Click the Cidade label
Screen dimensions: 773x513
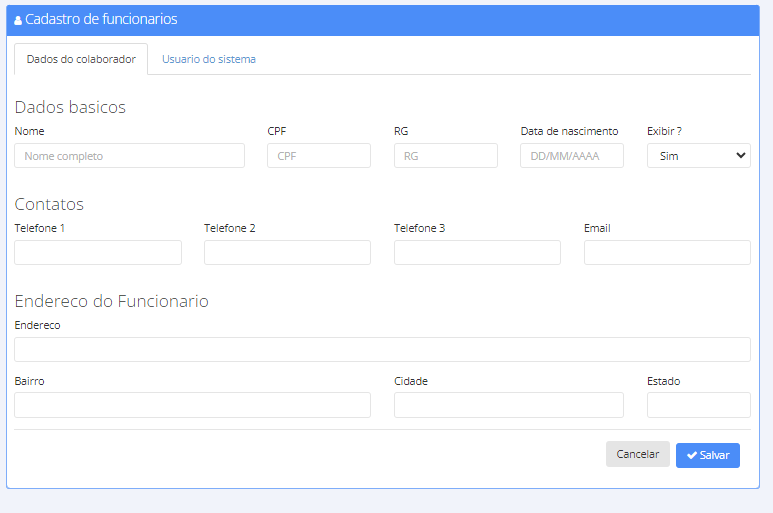pyautogui.click(x=411, y=381)
